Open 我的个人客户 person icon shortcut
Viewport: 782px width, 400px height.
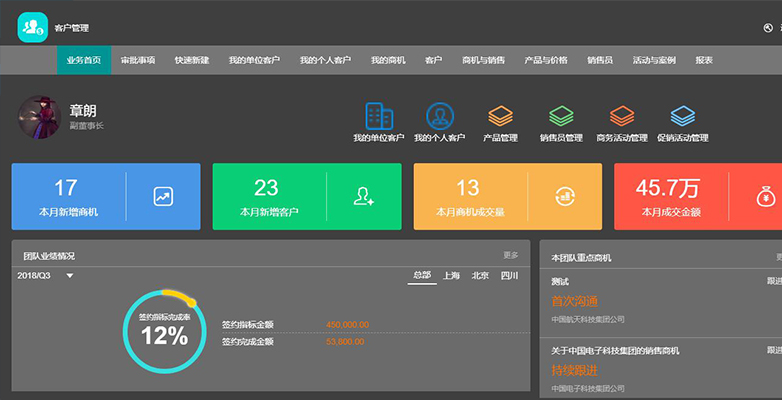(440, 116)
